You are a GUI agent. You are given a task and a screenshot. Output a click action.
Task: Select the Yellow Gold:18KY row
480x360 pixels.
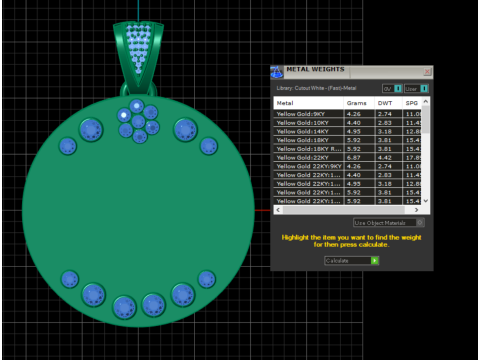(347, 140)
